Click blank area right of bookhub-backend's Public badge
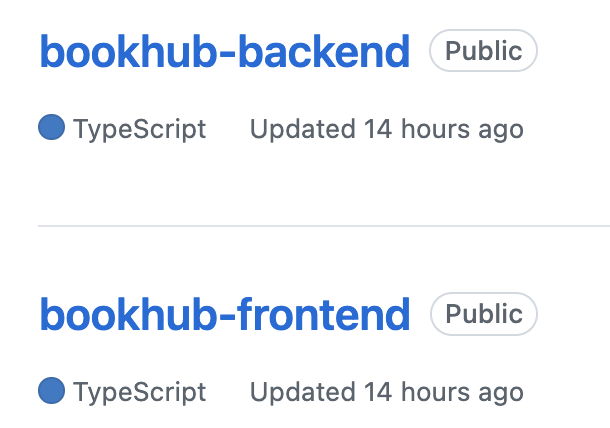The height and width of the screenshot is (428, 610). 574,51
